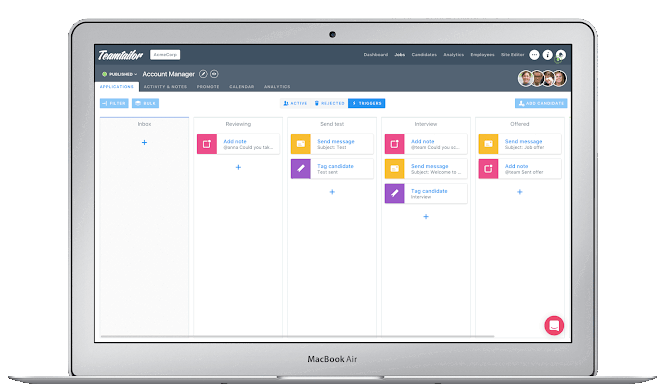Open the chat bubble icon in header

click(x=534, y=55)
